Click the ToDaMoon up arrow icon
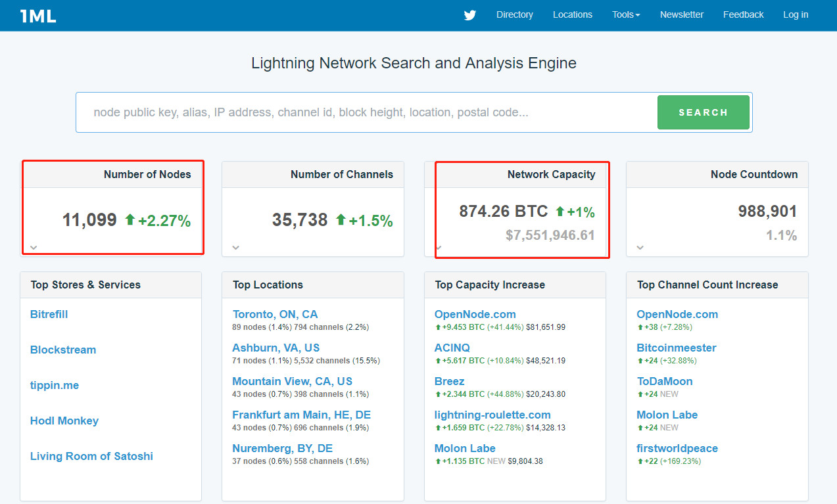Image resolution: width=837 pixels, height=504 pixels. (640, 394)
